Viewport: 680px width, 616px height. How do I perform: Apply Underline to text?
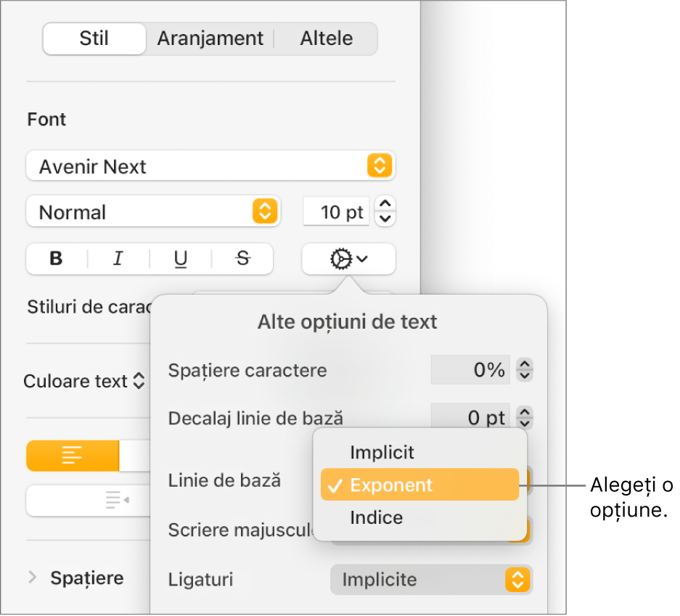[x=181, y=259]
